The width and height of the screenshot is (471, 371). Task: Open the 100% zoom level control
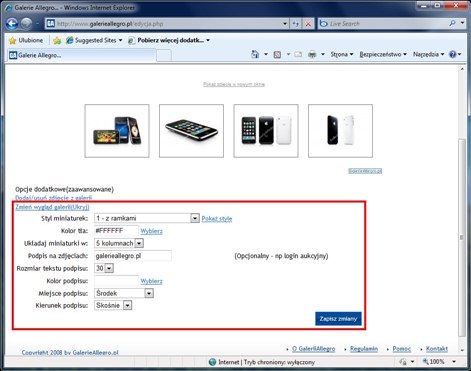pos(438,362)
